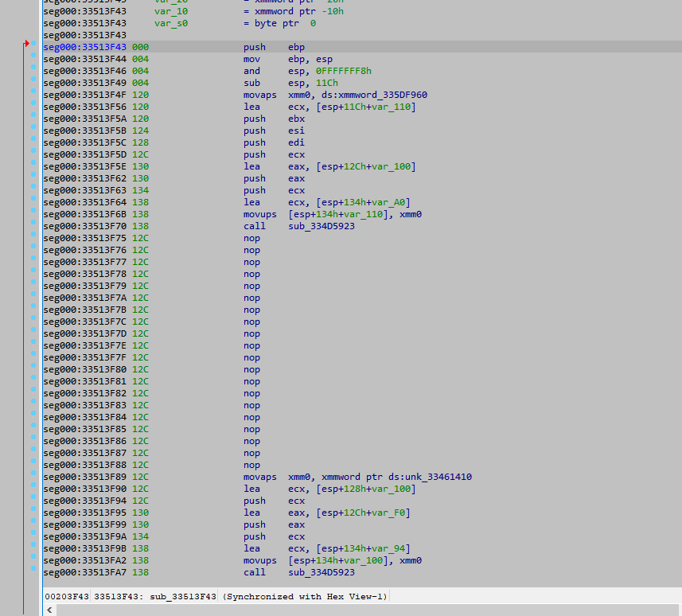Image resolution: width=682 pixels, height=616 pixels.
Task: Click scroll left arrow in horizontal scrollbar
Action: click(x=49, y=610)
